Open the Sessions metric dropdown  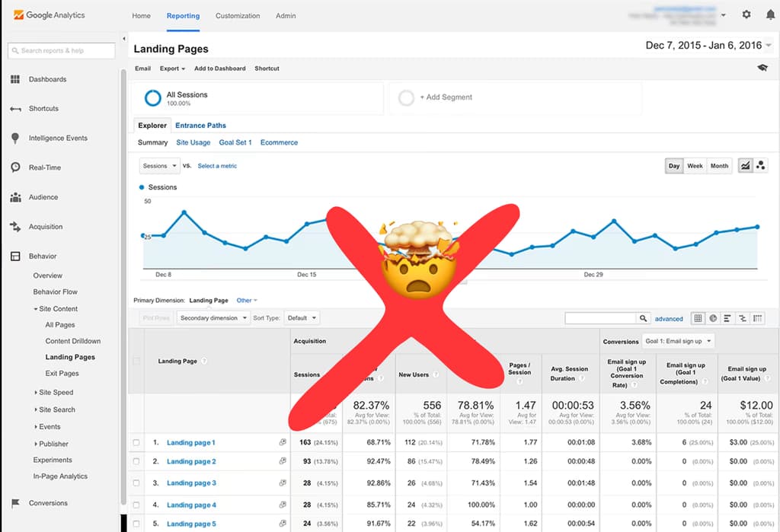158,165
